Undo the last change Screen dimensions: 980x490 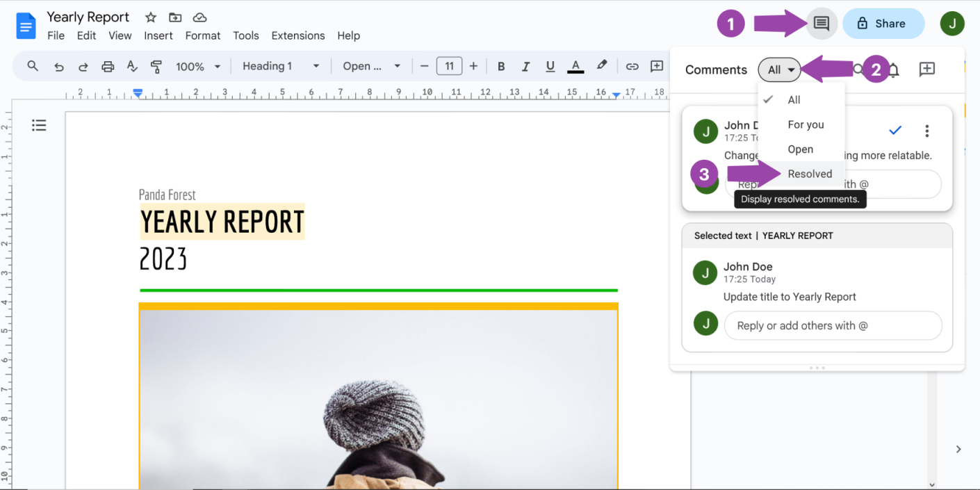pyautogui.click(x=59, y=66)
